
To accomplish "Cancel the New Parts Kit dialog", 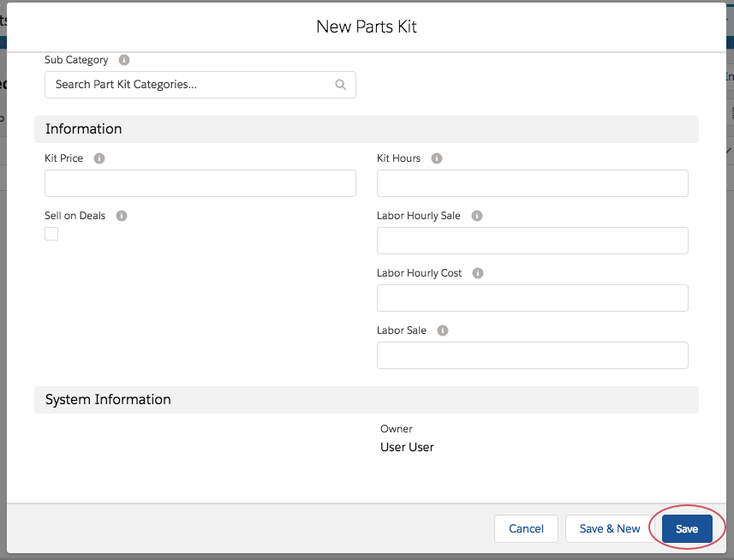I will click(526, 528).
